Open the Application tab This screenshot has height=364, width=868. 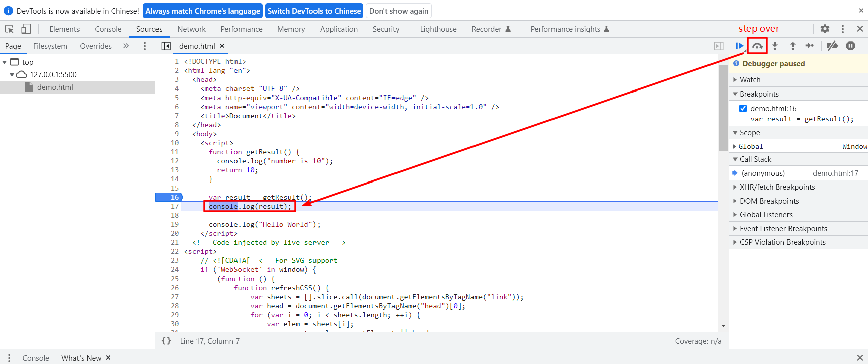coord(339,29)
